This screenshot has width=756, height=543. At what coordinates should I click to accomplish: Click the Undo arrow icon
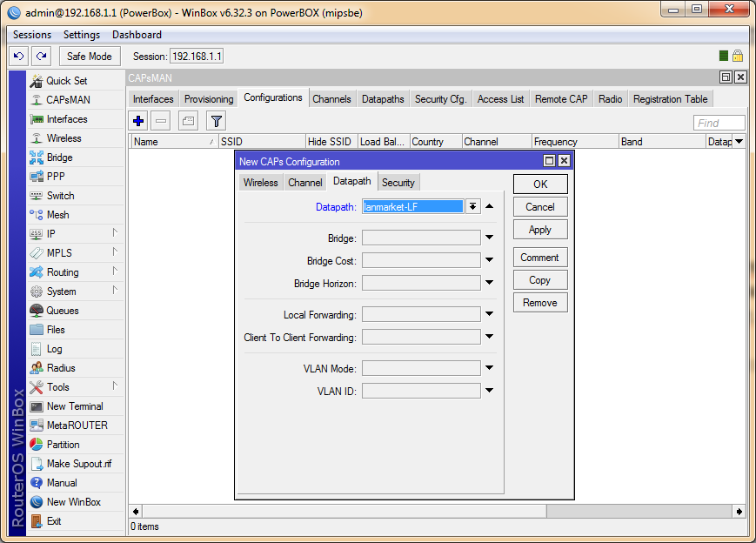(18, 56)
